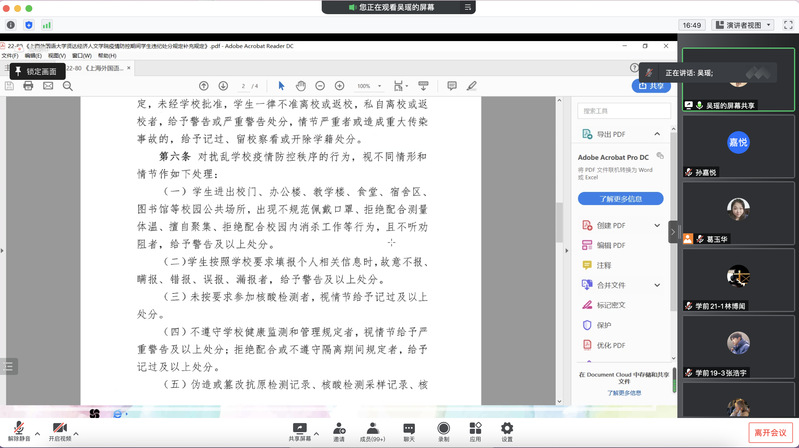
Task: Click the 搜索工具 search field
Action: click(624, 111)
